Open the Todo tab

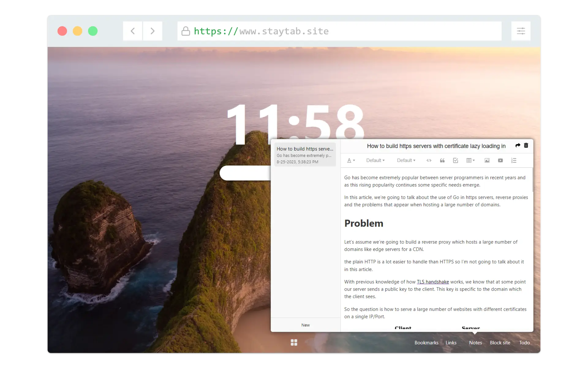[524, 343]
